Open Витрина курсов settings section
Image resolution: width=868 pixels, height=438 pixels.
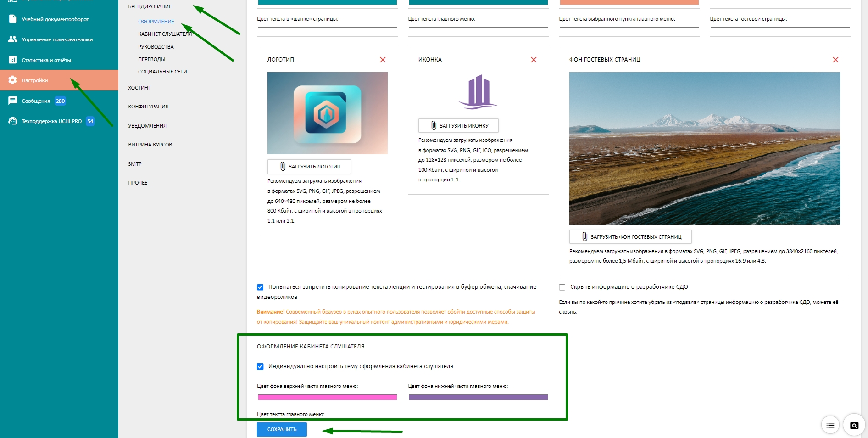click(x=150, y=145)
